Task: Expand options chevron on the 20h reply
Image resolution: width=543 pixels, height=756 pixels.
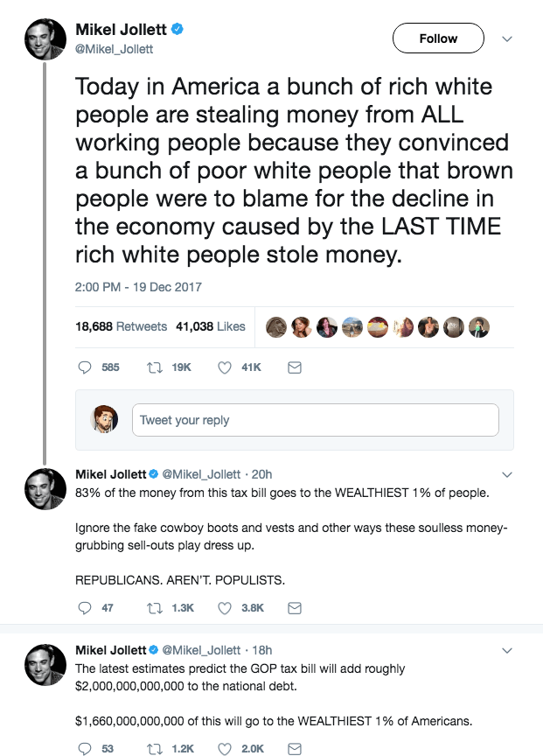Action: pos(506,474)
